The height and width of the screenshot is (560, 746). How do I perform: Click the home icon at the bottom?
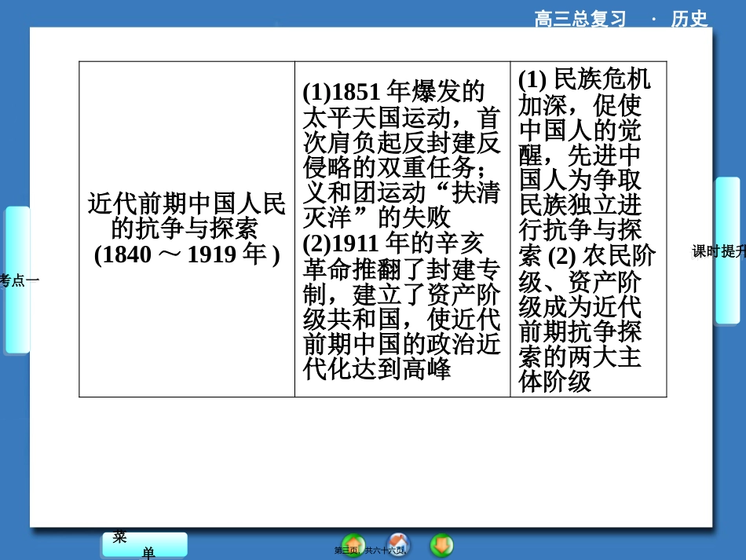point(398,545)
